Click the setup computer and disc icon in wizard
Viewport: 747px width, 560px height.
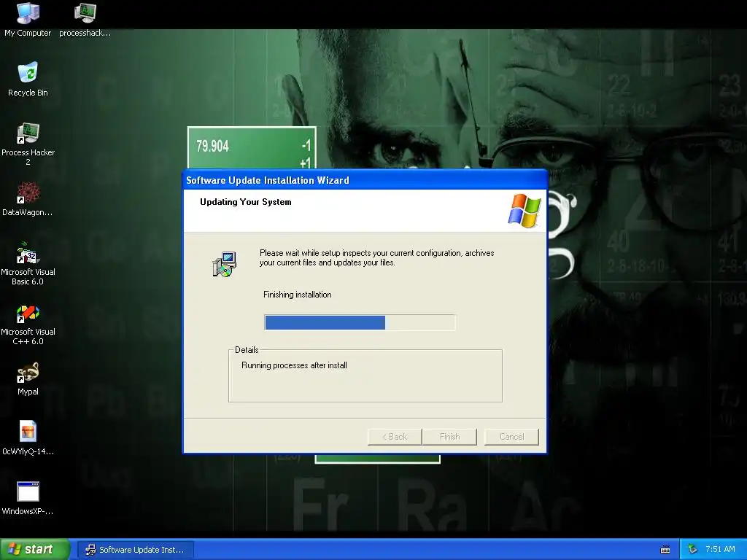tap(224, 264)
